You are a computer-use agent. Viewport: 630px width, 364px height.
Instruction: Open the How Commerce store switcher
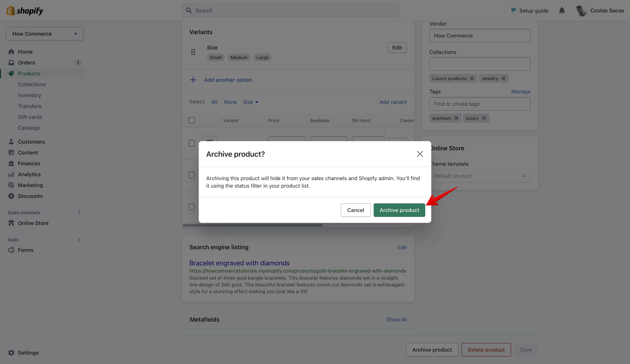click(45, 34)
